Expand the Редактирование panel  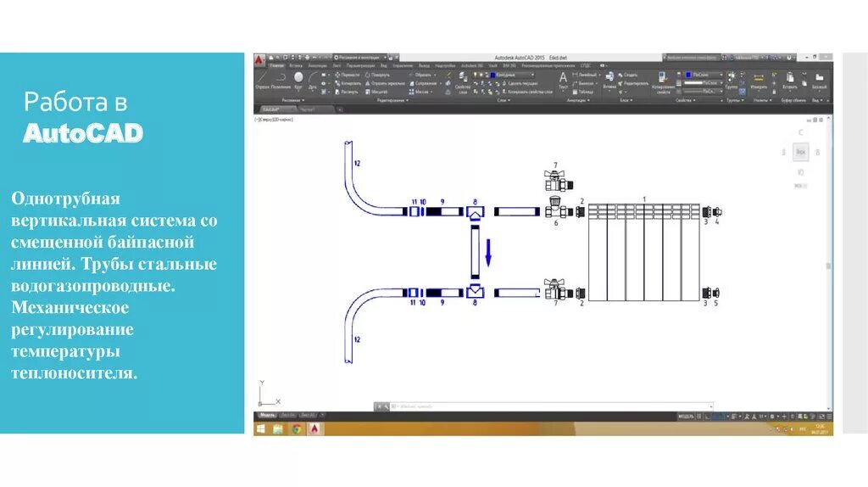(x=393, y=100)
